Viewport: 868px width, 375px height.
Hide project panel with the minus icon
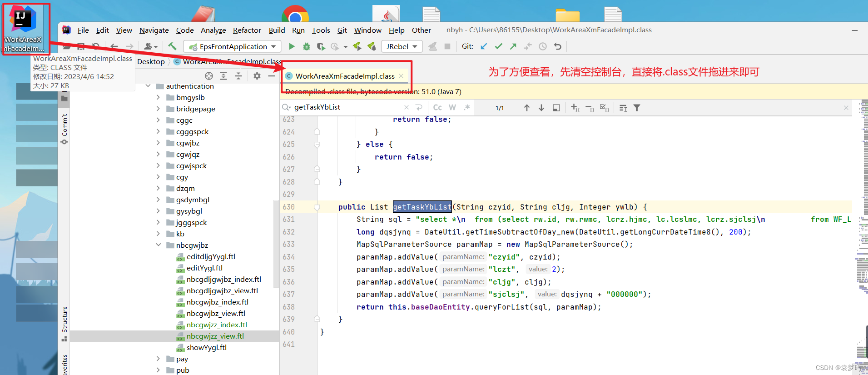(x=272, y=76)
